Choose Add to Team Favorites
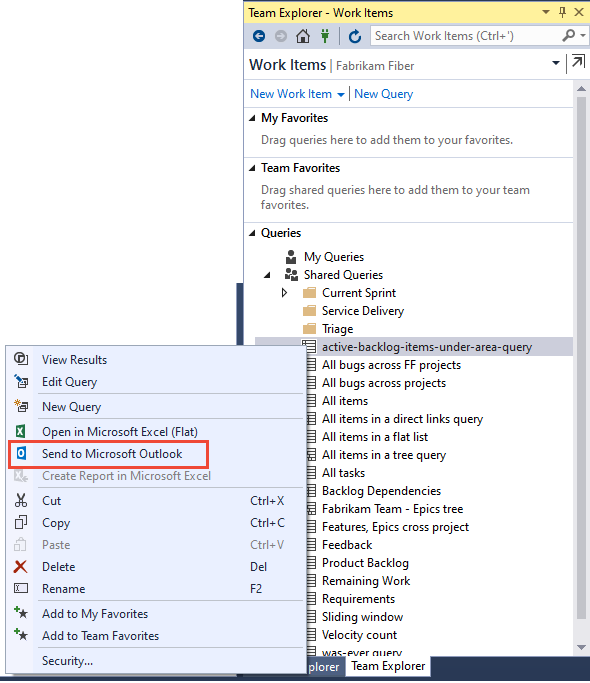Screen dimensions: 590x683 (x=100, y=636)
